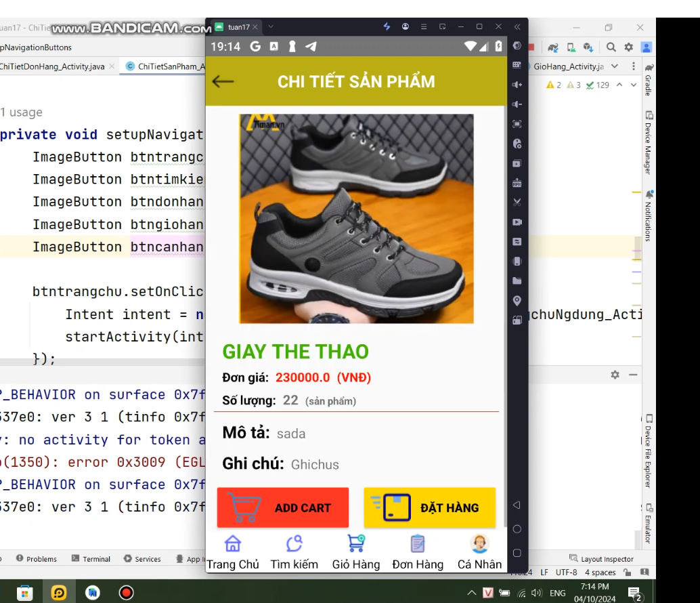
Task: Open editor tabs three-dot options menu
Action: [634, 66]
